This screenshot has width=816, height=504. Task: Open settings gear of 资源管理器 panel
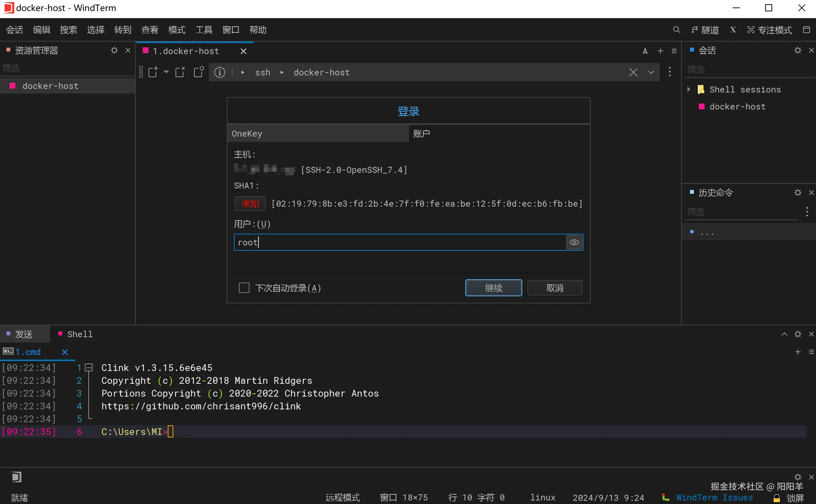pyautogui.click(x=114, y=51)
